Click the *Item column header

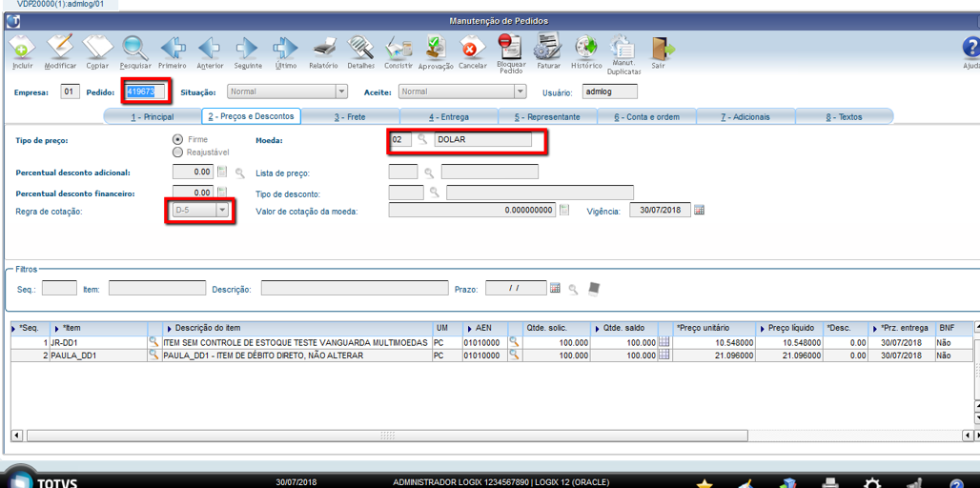click(99, 328)
